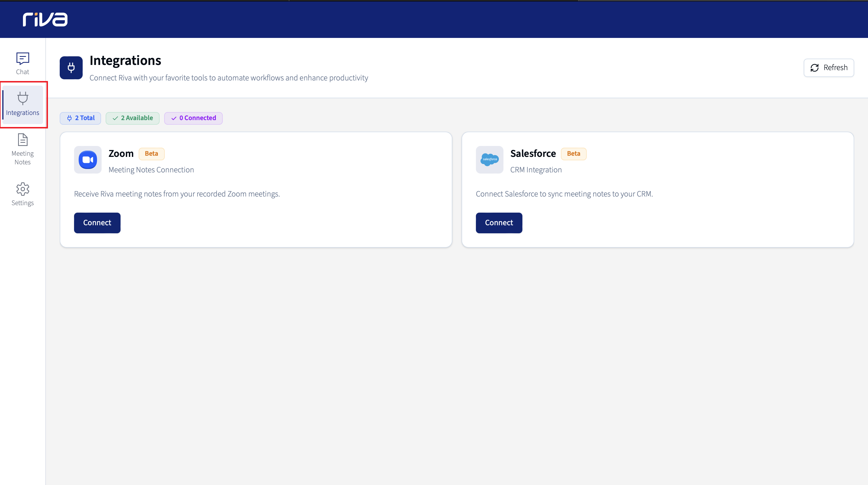
Task: Open the Chat sidebar item
Action: click(x=23, y=63)
